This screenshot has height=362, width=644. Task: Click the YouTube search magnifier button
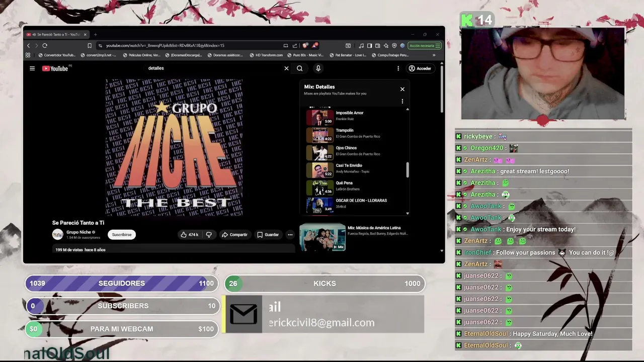(300, 68)
